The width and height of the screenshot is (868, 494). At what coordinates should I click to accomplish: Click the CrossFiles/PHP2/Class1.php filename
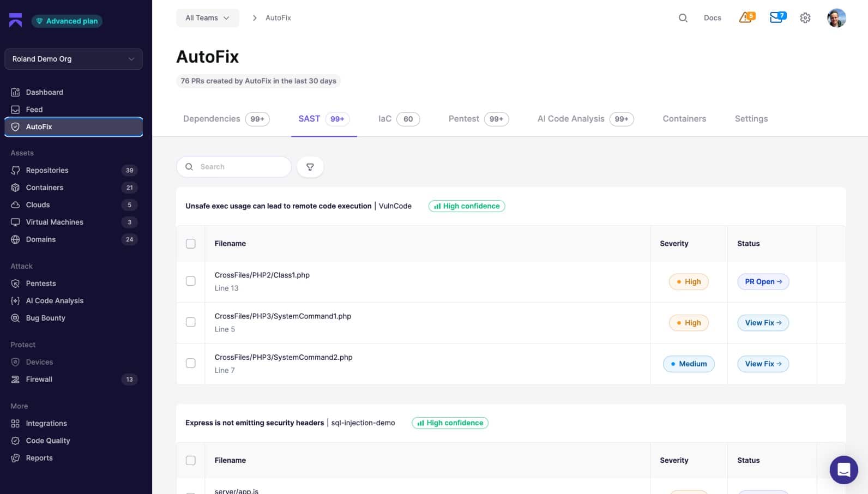262,275
